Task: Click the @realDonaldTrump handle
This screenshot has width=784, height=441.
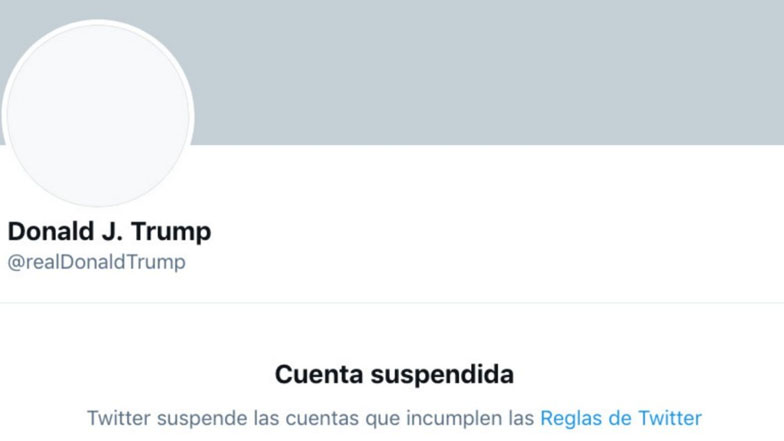Action: point(96,262)
